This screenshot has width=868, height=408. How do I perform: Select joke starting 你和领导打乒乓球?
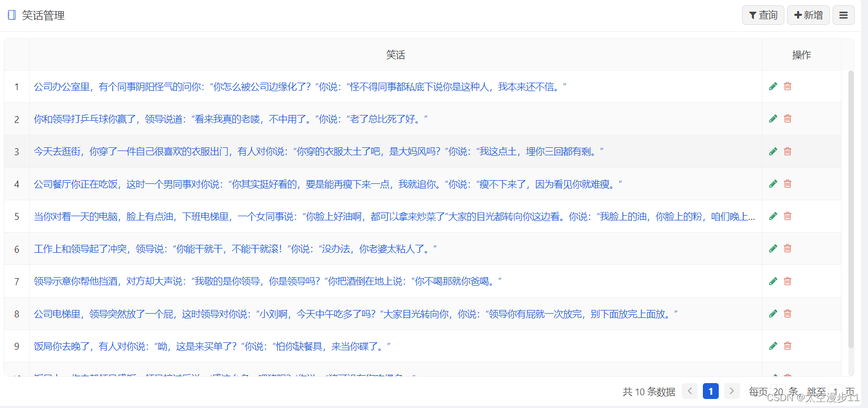[x=230, y=119]
